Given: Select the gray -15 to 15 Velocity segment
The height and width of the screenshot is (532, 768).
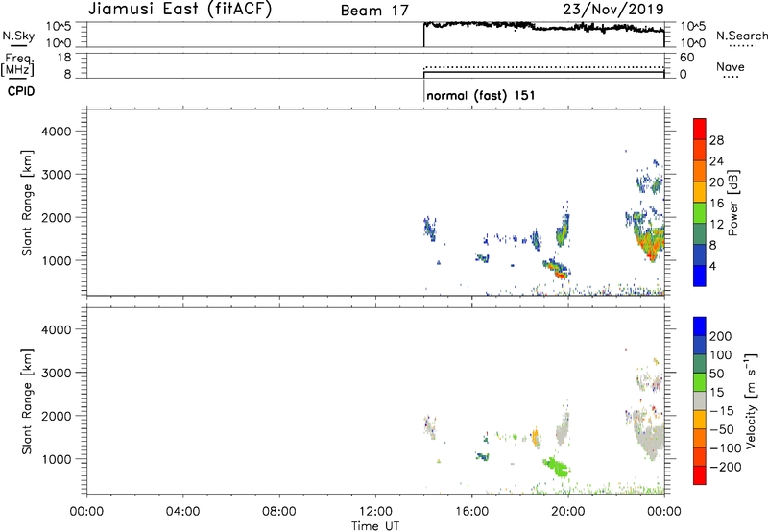Looking at the screenshot, I should 700,400.
